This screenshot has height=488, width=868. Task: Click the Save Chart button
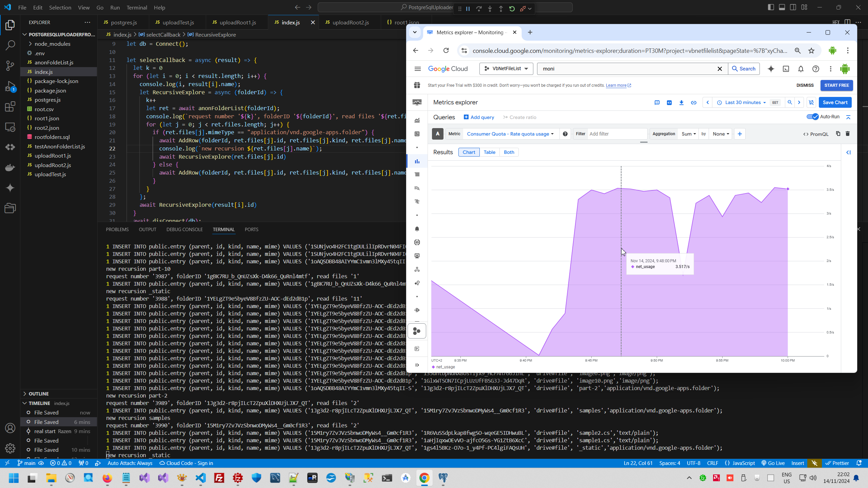(x=835, y=102)
